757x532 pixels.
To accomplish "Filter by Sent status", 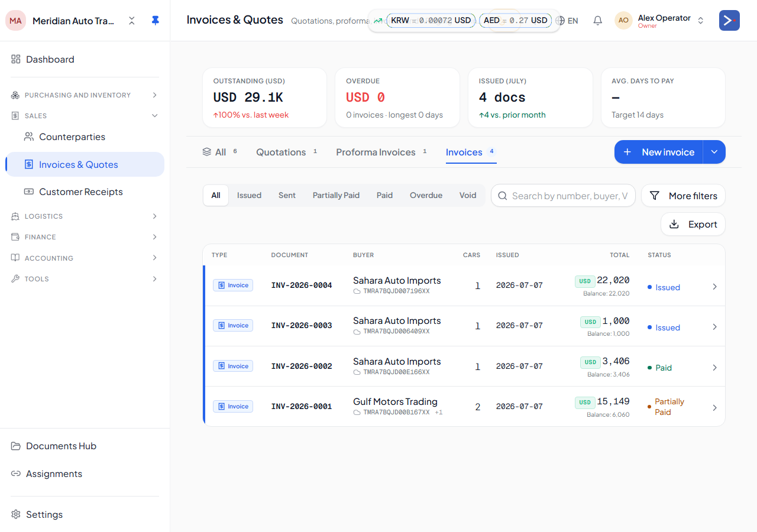I will pos(287,195).
